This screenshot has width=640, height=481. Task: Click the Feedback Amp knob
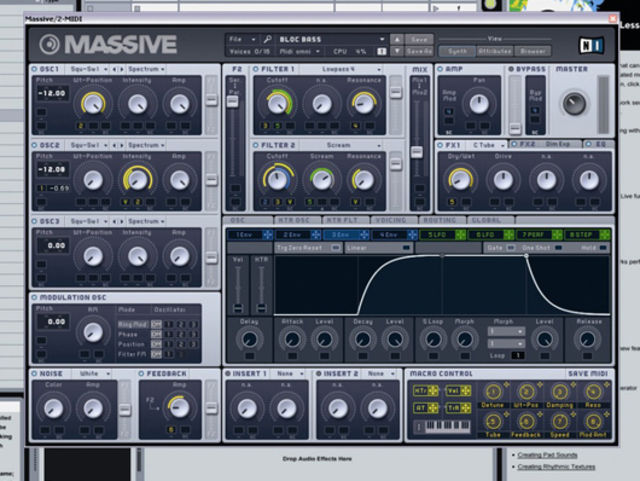pyautogui.click(x=179, y=407)
